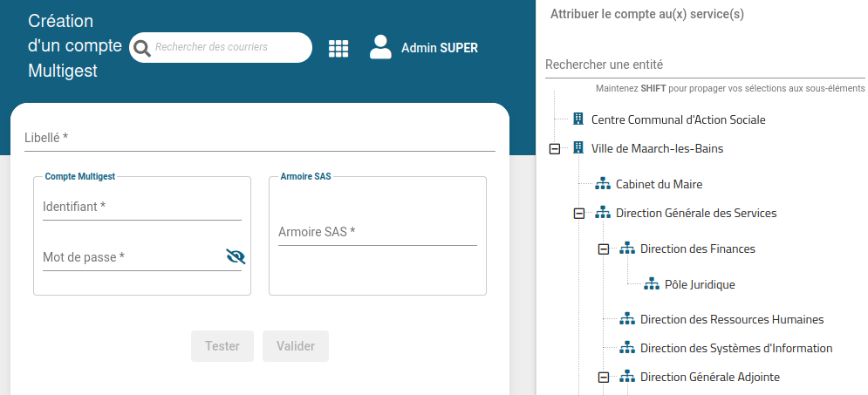This screenshot has width=868, height=395.
Task: Toggle password visibility eye icon
Action: coord(236,256)
